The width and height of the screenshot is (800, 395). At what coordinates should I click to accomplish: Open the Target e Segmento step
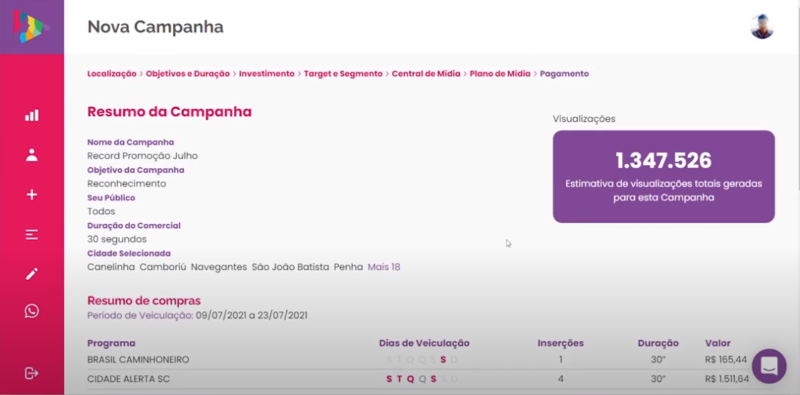coord(343,73)
